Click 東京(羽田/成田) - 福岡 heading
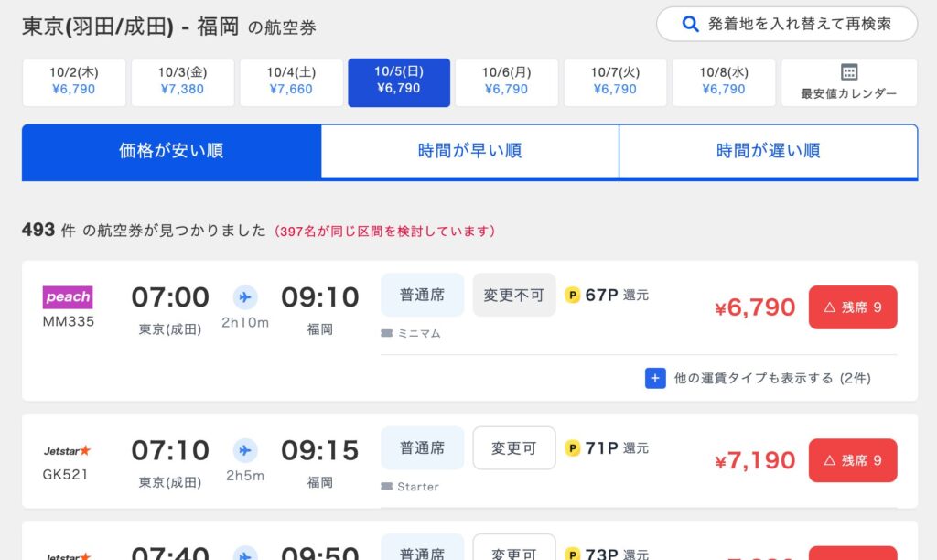This screenshot has height=560, width=937. [130, 27]
